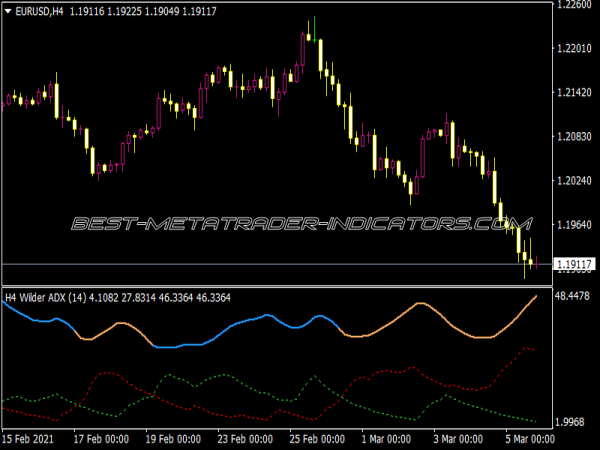Select the 17 Feb 00:00 time label
Image resolution: width=600 pixels, height=450 pixels.
pos(101,439)
